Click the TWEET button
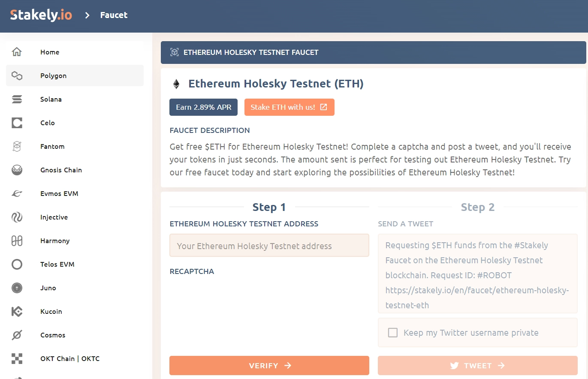 tap(477, 366)
